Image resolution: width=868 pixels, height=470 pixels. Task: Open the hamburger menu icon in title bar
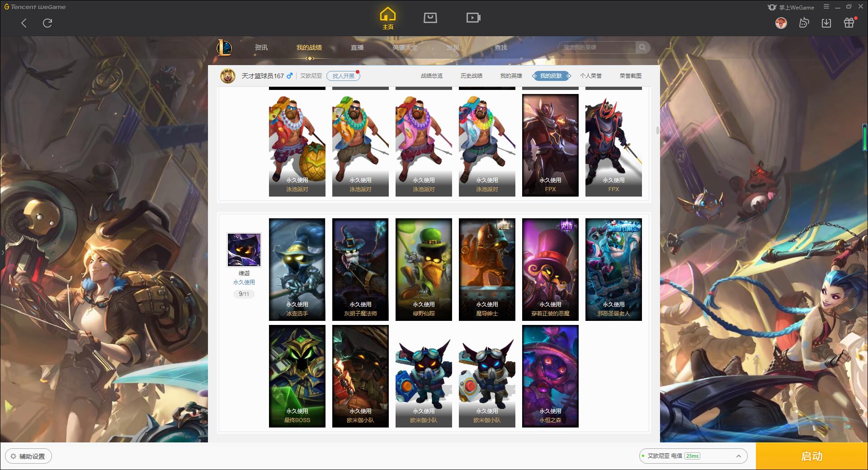coord(826,7)
